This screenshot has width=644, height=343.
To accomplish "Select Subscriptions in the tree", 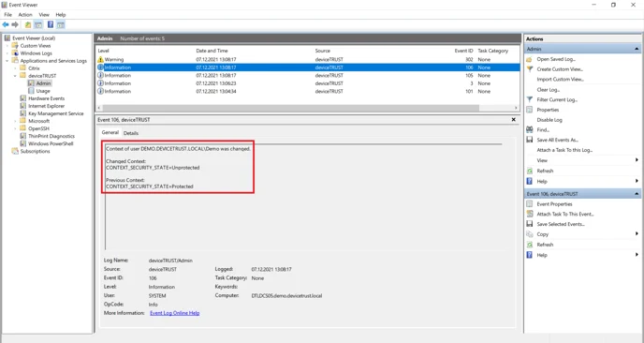I will pyautogui.click(x=35, y=151).
